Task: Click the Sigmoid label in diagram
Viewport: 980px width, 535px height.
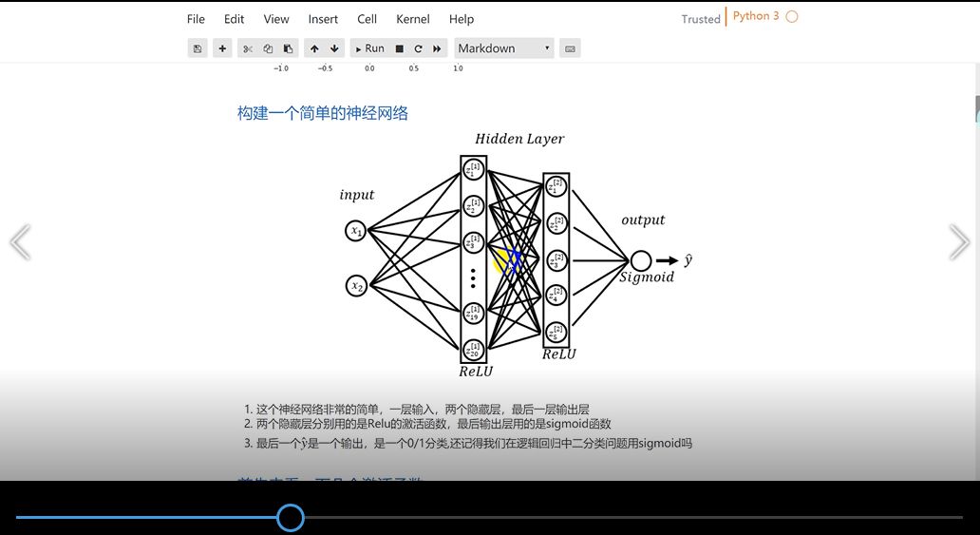Action: pos(647,277)
